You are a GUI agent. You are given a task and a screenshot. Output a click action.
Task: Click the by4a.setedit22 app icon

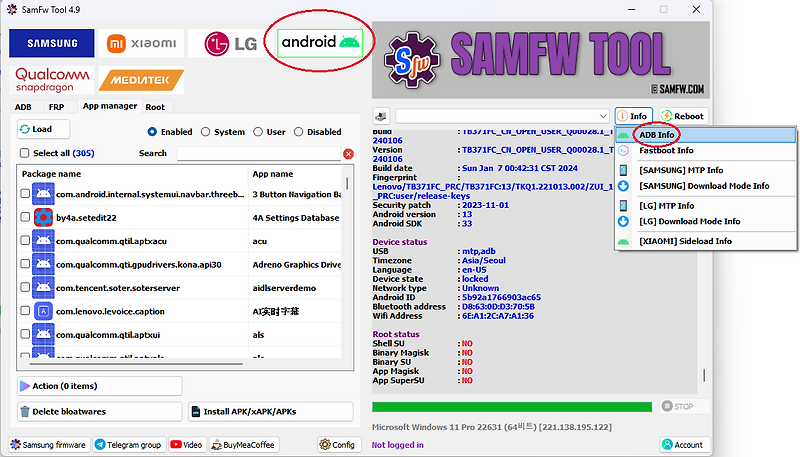click(x=43, y=217)
